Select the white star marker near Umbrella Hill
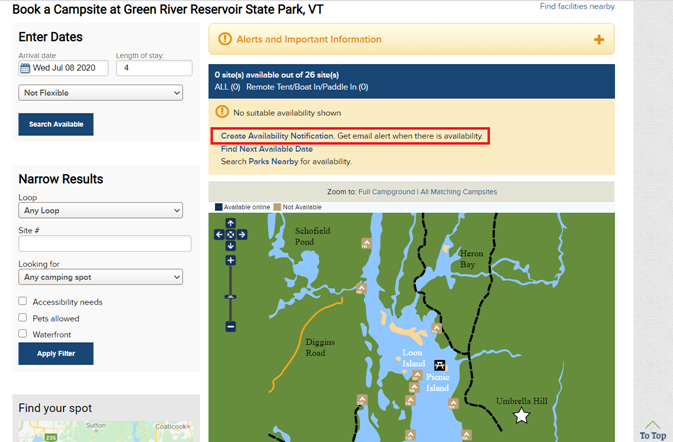Screen dimensions: 673x442 pos(521,415)
